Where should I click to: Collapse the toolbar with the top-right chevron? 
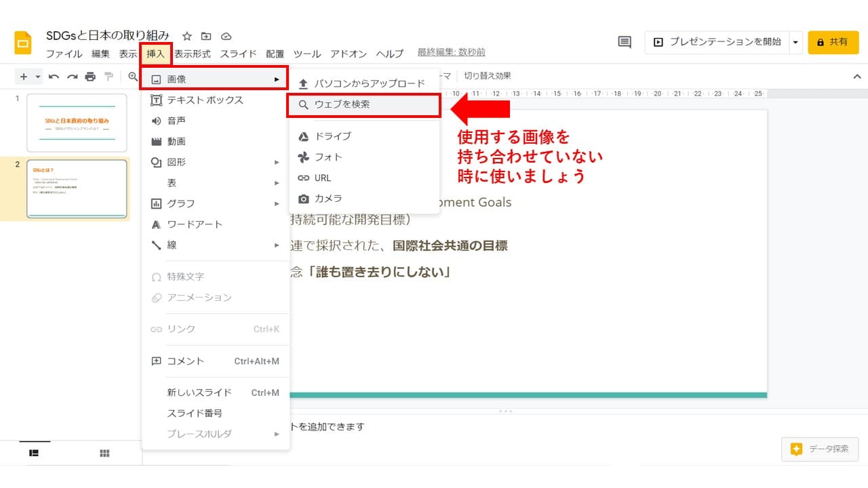point(856,77)
